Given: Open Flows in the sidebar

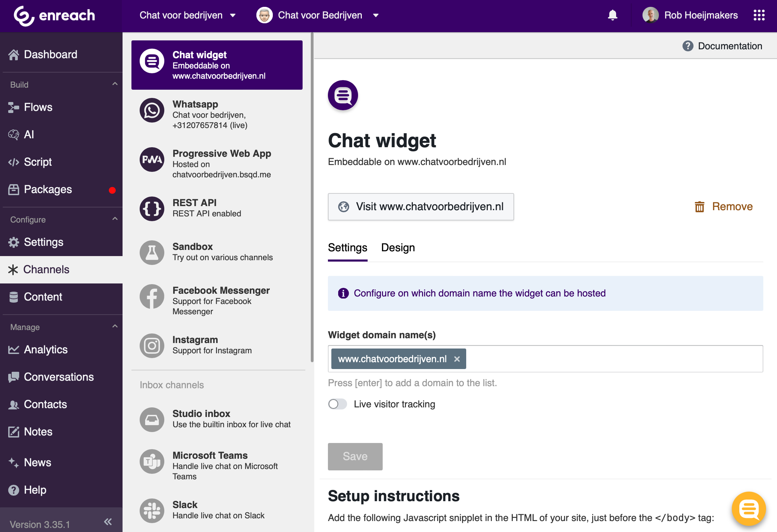Looking at the screenshot, I should [x=38, y=107].
